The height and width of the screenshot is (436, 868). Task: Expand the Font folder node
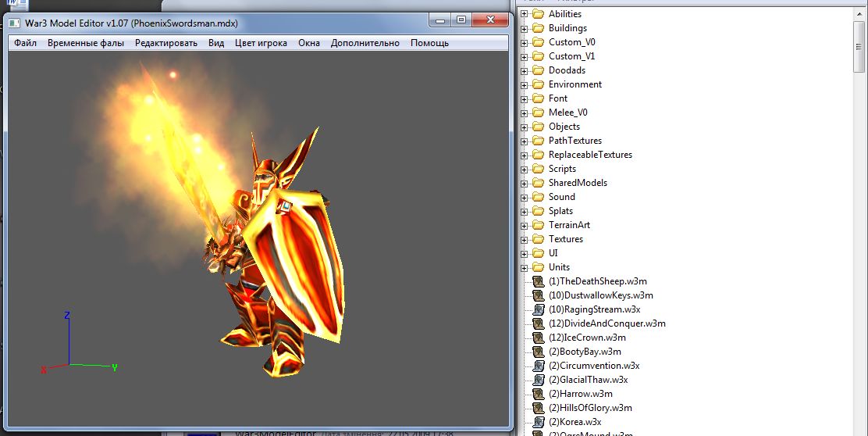coord(524,98)
